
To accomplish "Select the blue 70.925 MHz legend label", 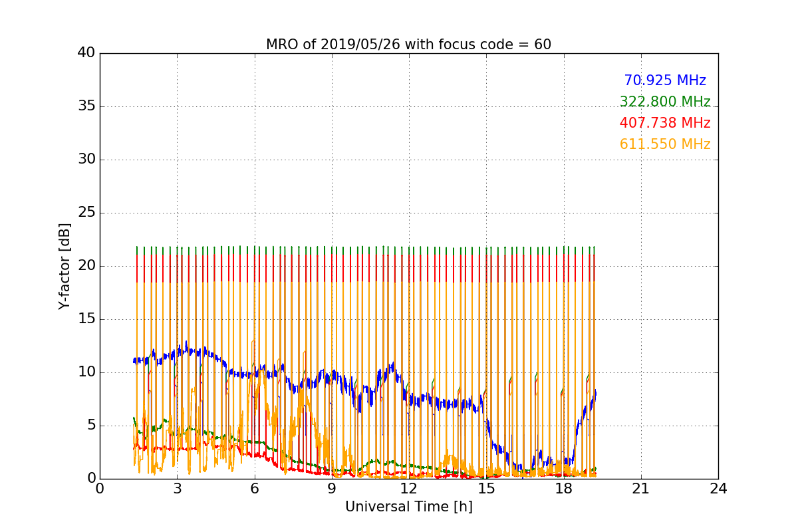I will coord(665,80).
